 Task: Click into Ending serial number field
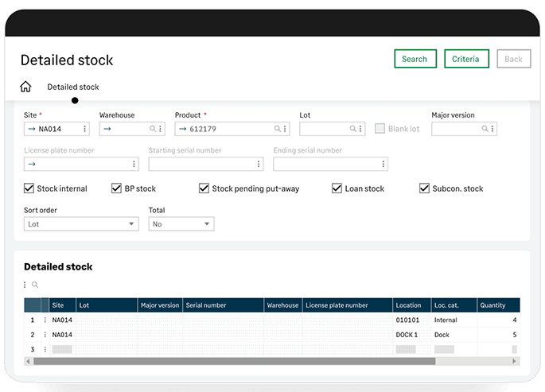pyautogui.click(x=330, y=164)
